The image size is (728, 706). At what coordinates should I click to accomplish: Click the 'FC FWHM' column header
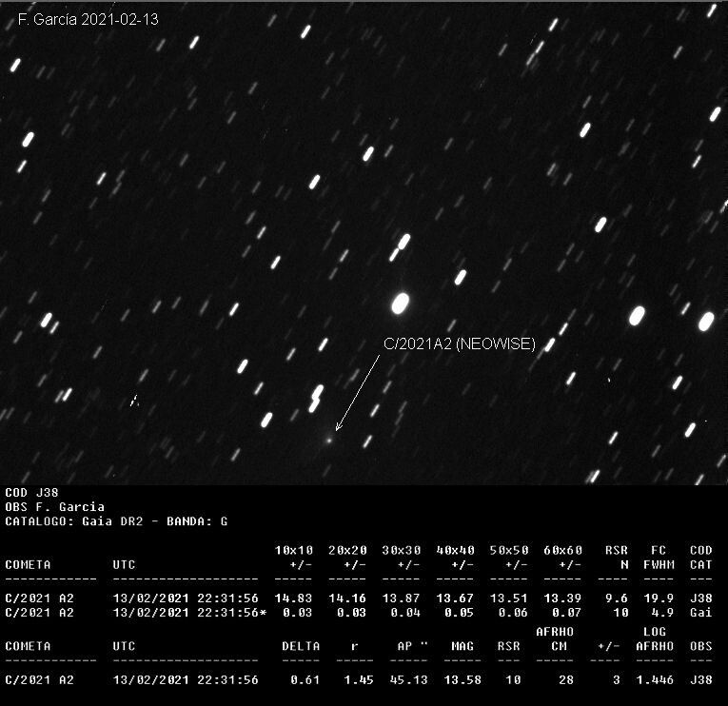coord(659,558)
